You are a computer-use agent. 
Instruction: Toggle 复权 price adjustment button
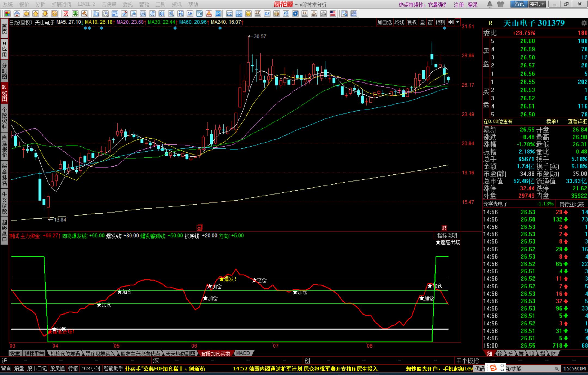[412, 22]
